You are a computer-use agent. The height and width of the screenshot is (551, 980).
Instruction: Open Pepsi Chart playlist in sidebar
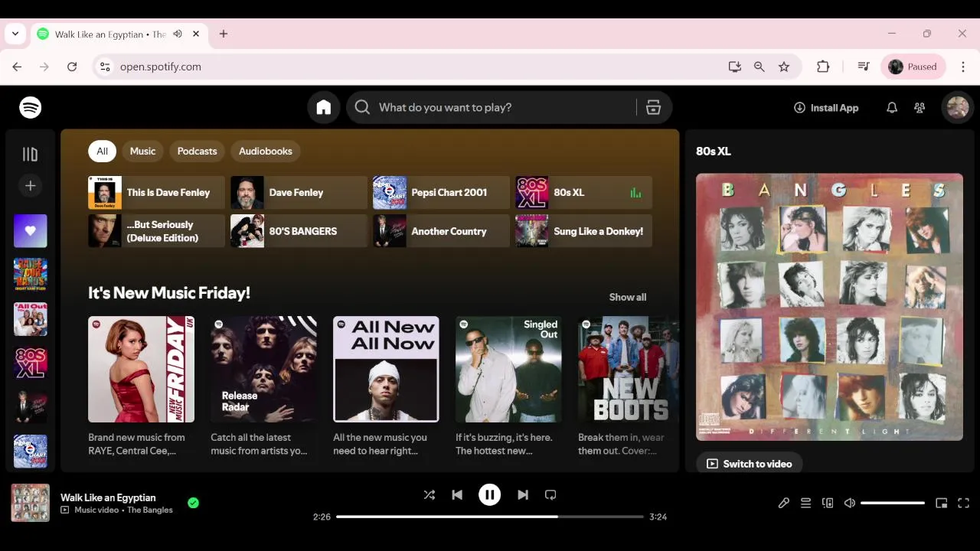coord(31,452)
